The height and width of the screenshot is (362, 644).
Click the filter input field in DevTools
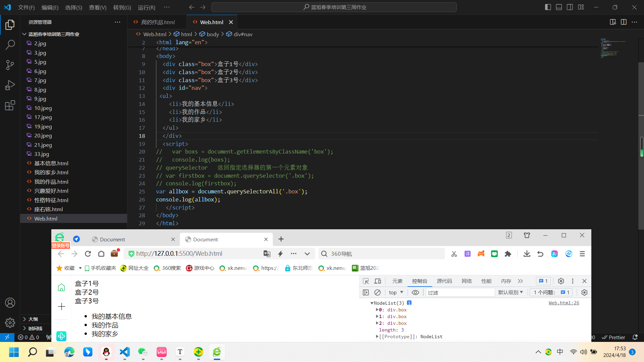coord(460,292)
